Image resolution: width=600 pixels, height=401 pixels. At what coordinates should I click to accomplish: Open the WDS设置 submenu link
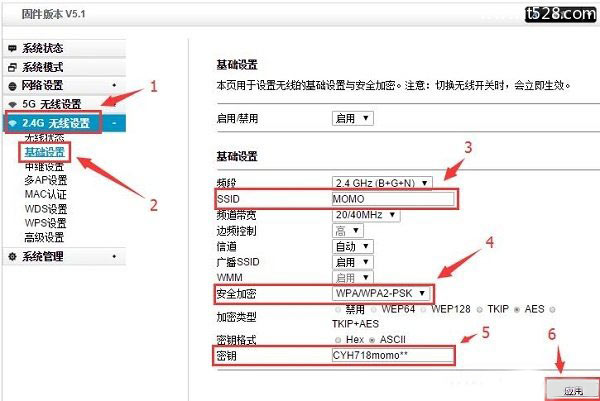click(46, 209)
